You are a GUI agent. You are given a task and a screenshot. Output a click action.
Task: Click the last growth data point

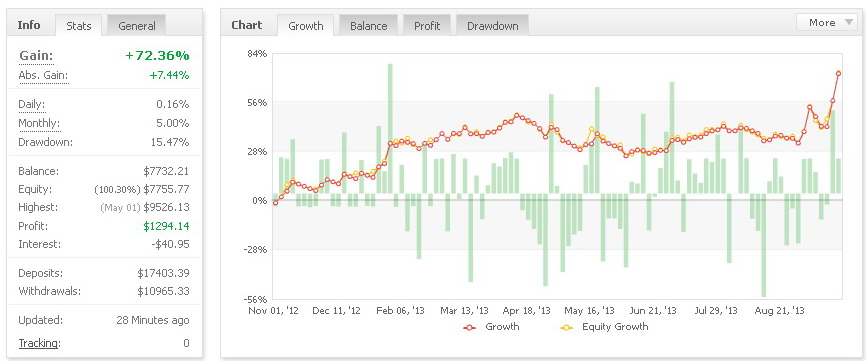(838, 73)
